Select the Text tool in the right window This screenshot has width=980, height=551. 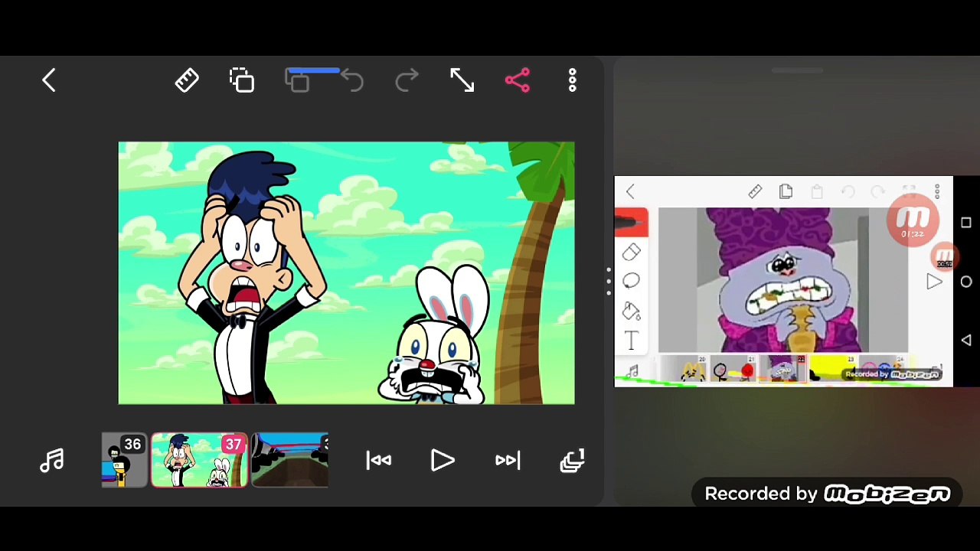631,341
